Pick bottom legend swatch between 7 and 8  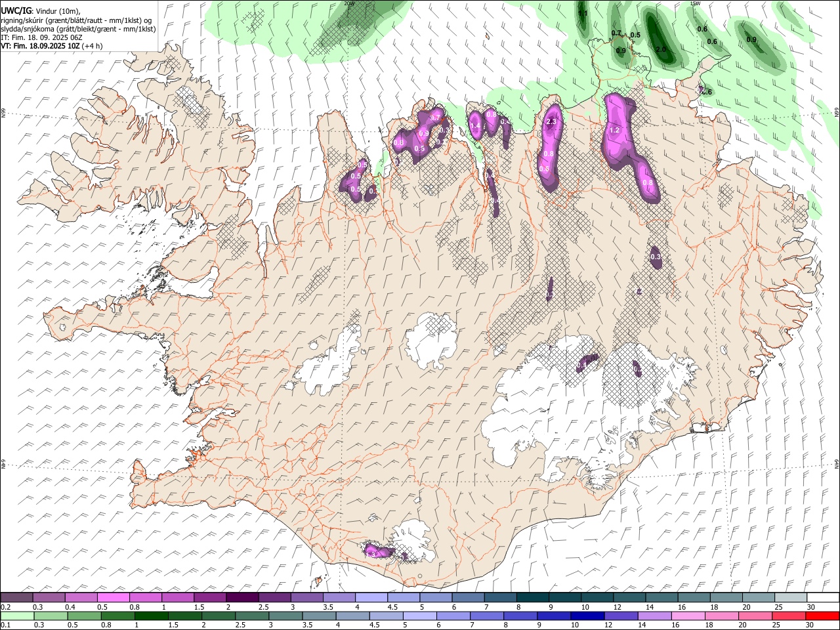click(x=486, y=616)
